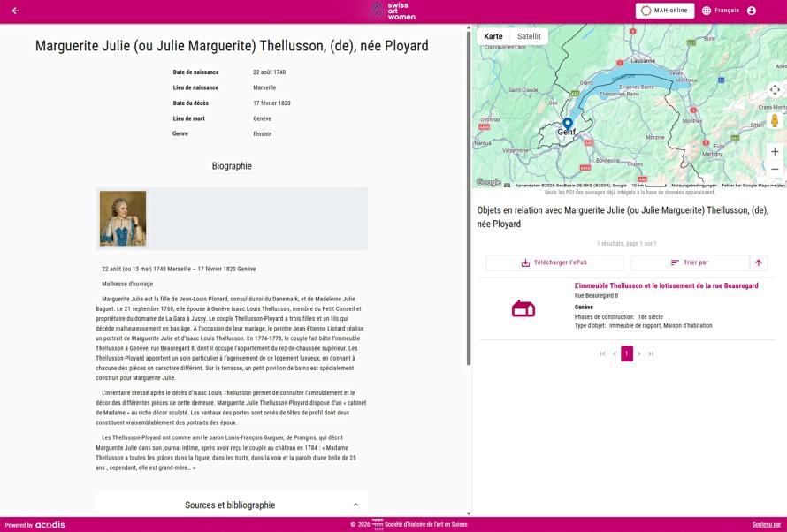
Task: Click Télécharger l'ePub button
Action: [554, 262]
